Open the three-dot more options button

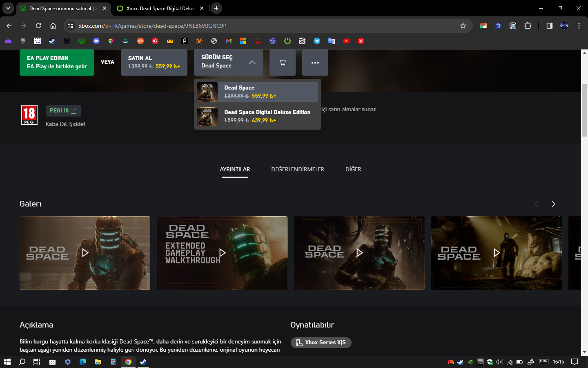[315, 63]
